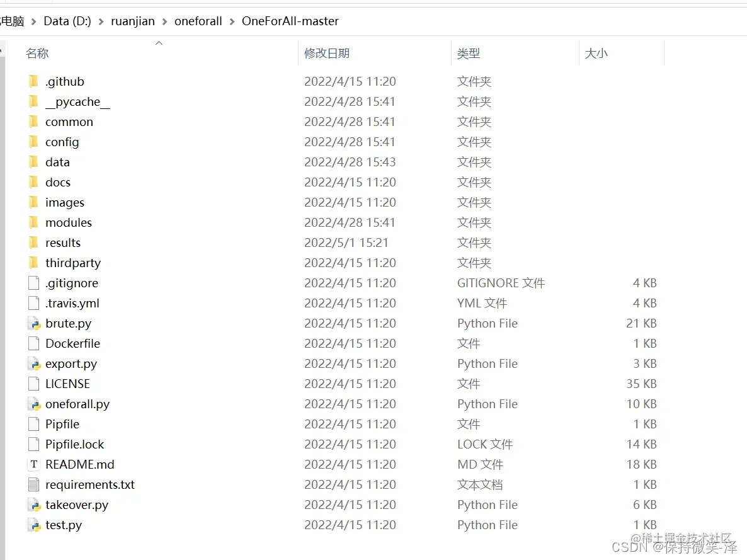Click the brute.py Python file icon
Viewport: 747px width, 560px height.
(34, 324)
